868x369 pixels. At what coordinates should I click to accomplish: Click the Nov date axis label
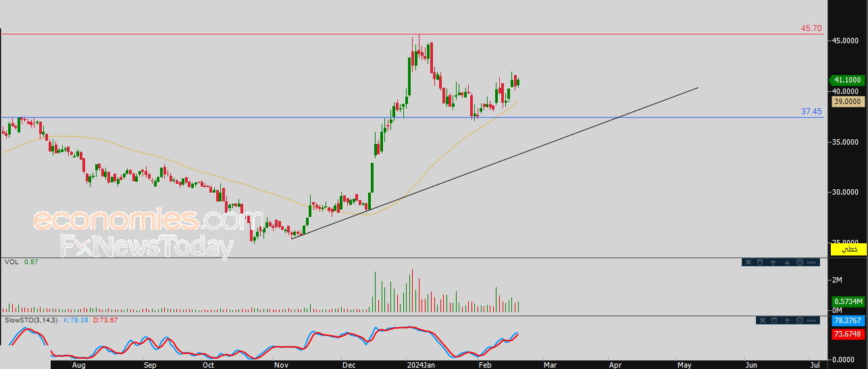click(x=282, y=365)
